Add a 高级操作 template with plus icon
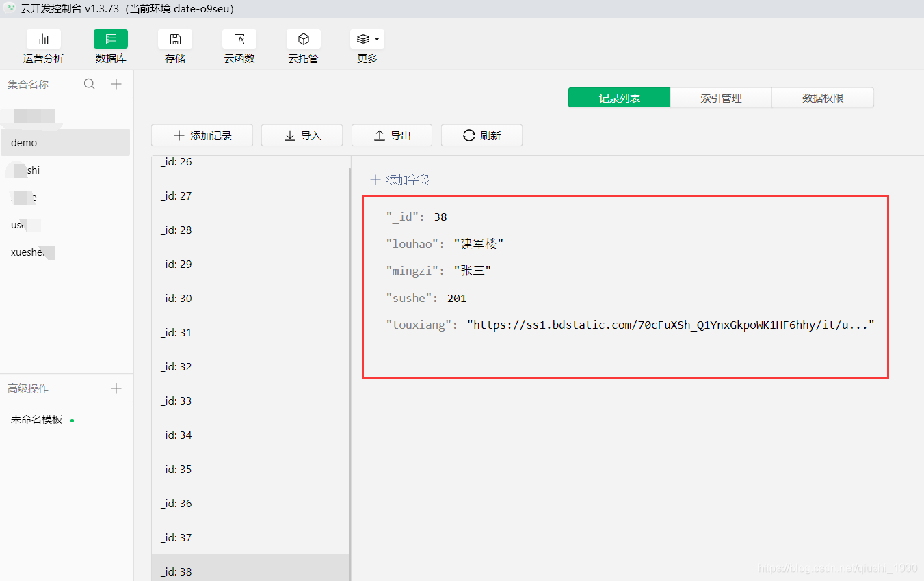Image resolution: width=924 pixels, height=581 pixels. (x=116, y=388)
